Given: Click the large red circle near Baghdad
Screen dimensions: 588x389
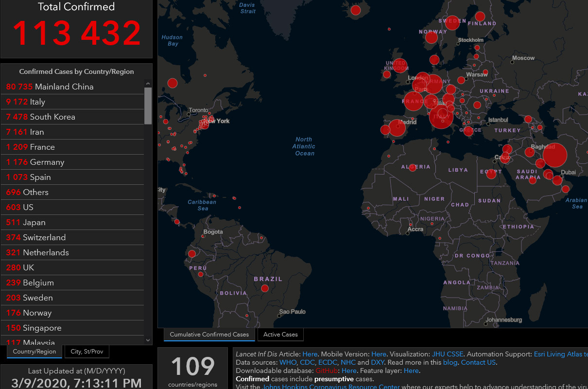Looking at the screenshot, I should [555, 156].
